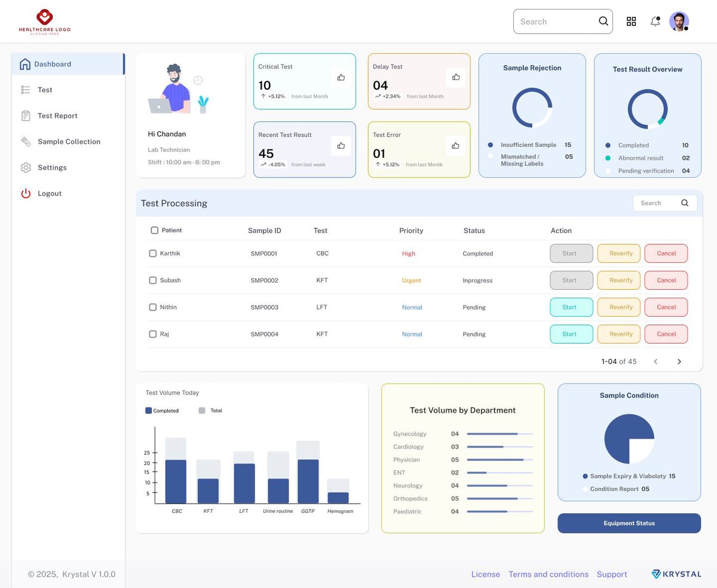
Task: Click the Sample Rejection donut chart
Action: (x=532, y=108)
